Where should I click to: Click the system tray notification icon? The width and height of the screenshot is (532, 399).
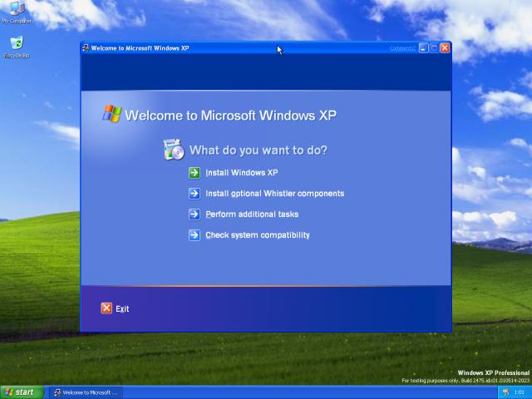[x=506, y=392]
